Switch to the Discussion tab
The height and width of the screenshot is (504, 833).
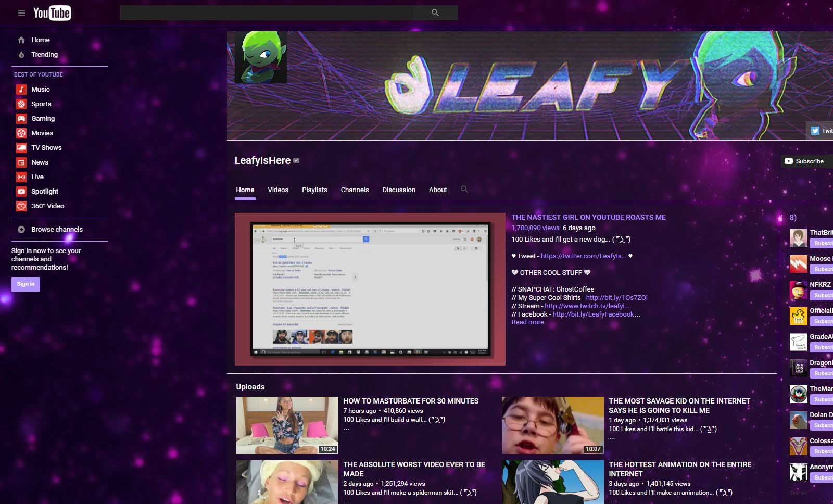point(399,190)
